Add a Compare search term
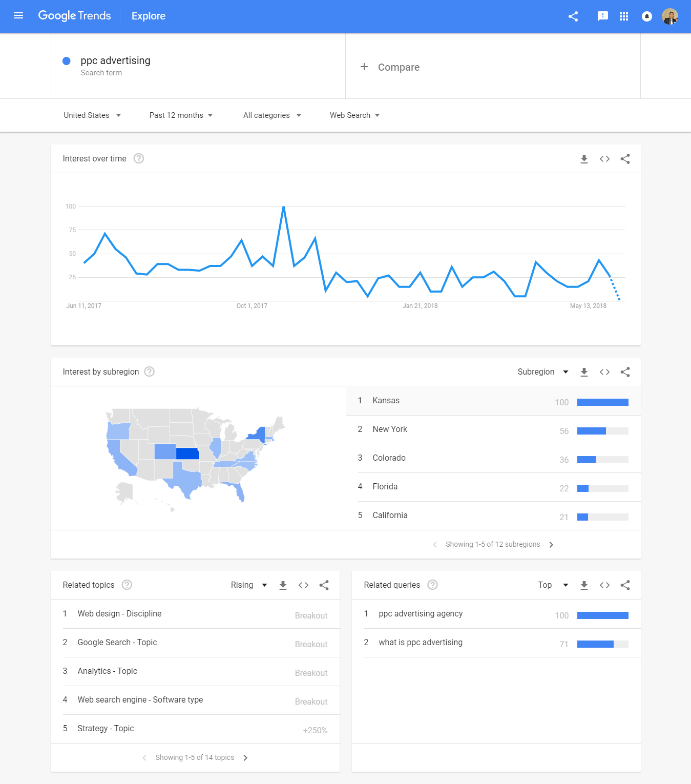 click(390, 67)
